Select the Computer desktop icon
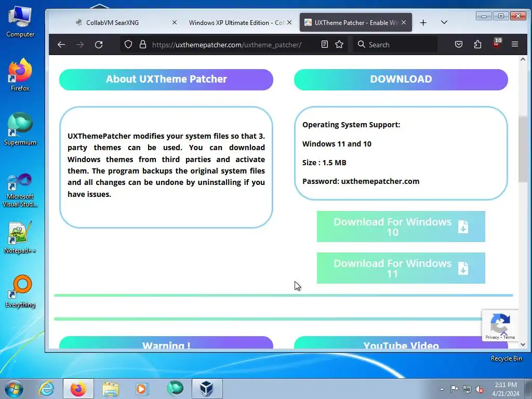This screenshot has height=399, width=532. [x=20, y=21]
